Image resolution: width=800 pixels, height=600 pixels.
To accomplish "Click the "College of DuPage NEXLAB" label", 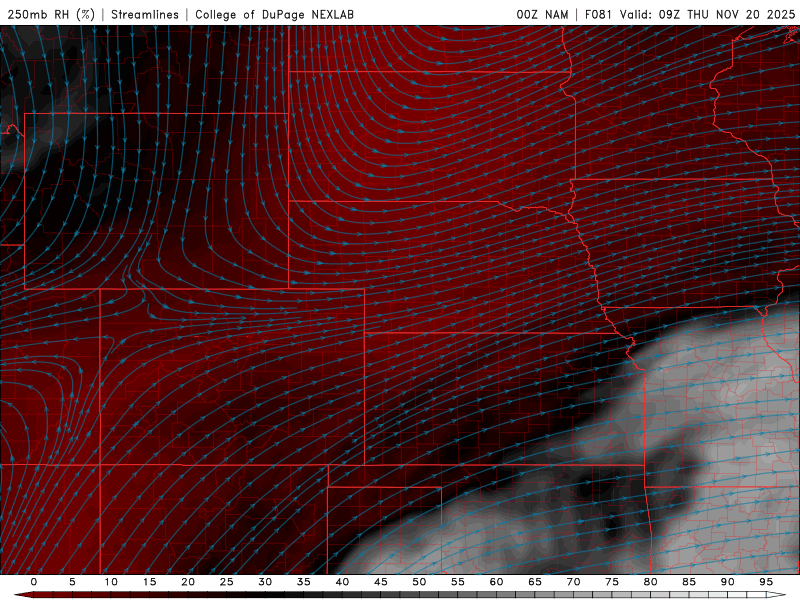I will 274,14.
